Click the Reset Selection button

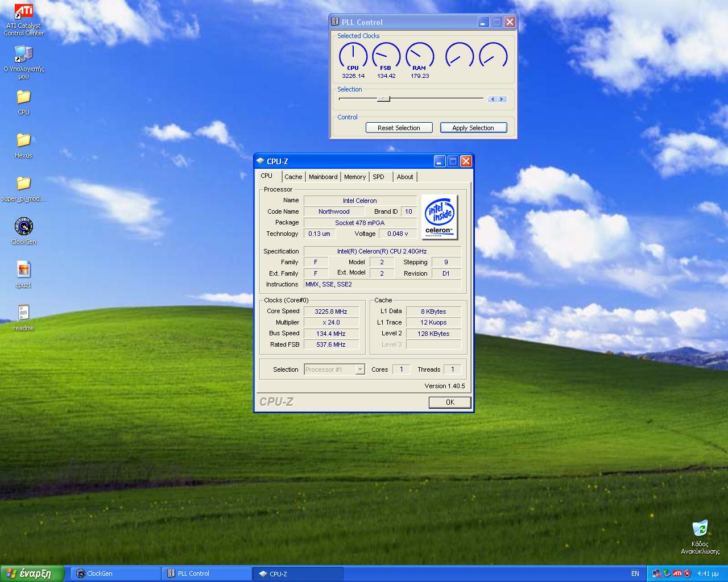(x=399, y=128)
